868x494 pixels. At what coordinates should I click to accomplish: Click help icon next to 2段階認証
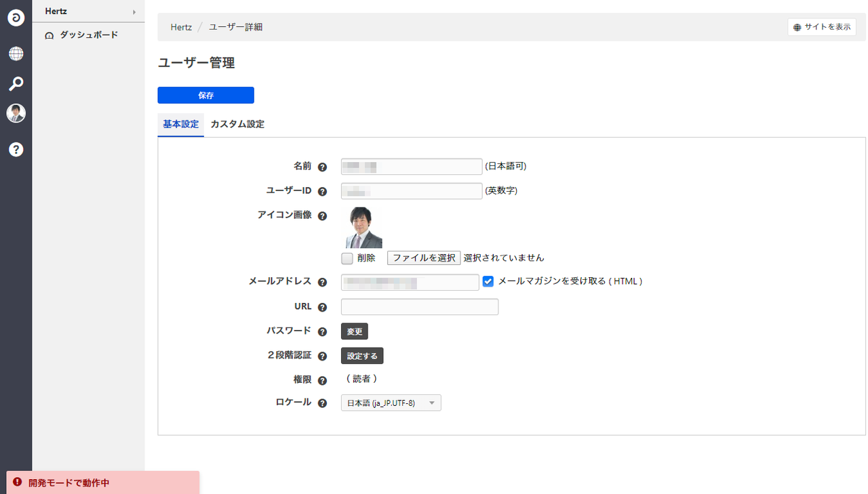(x=323, y=356)
